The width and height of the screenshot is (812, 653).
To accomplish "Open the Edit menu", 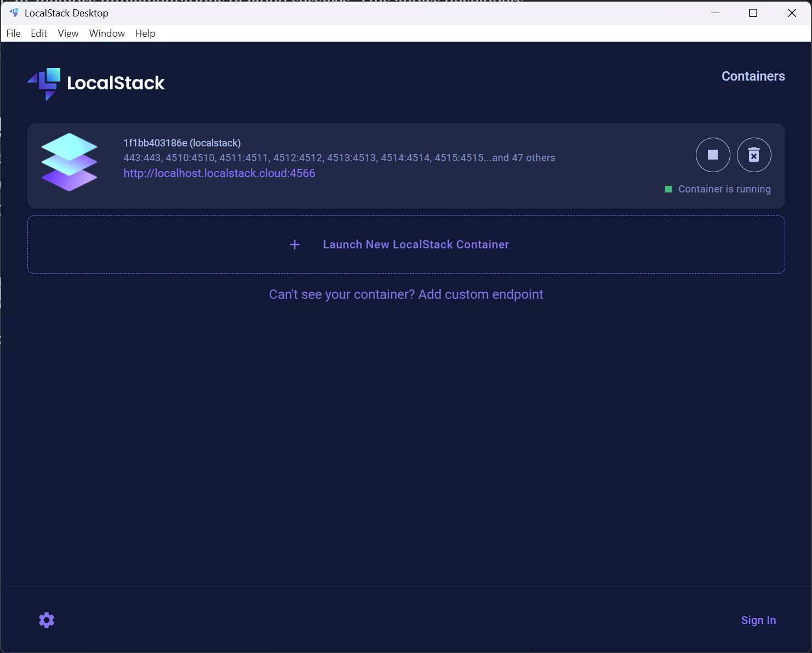I will pyautogui.click(x=39, y=33).
